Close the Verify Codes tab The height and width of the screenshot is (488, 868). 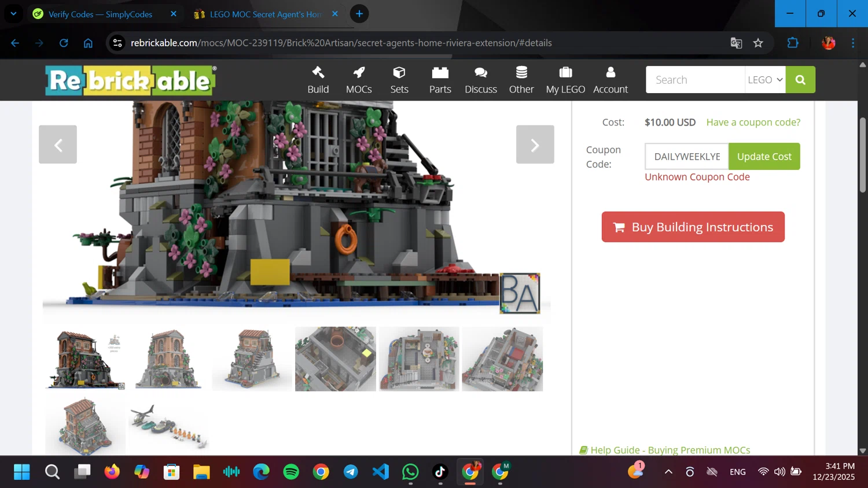(173, 14)
